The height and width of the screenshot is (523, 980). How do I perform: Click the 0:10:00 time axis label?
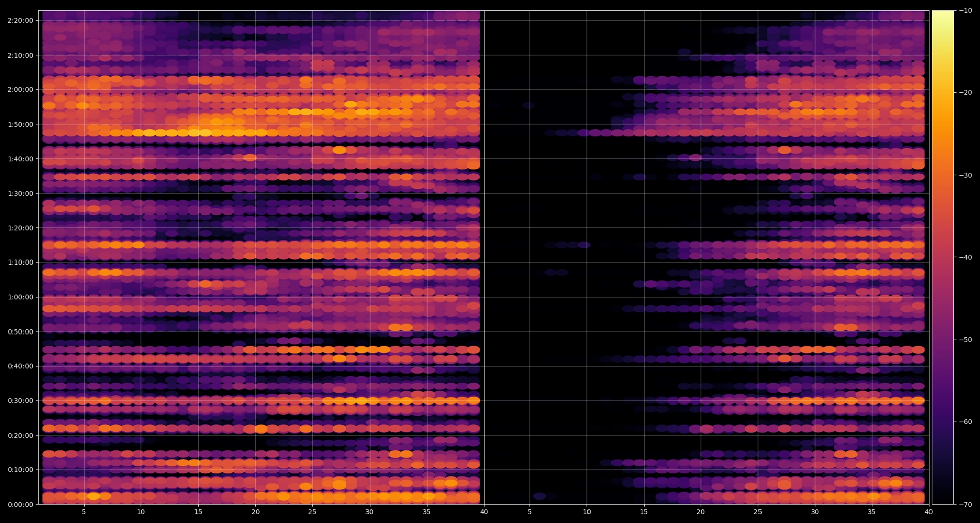[x=20, y=470]
